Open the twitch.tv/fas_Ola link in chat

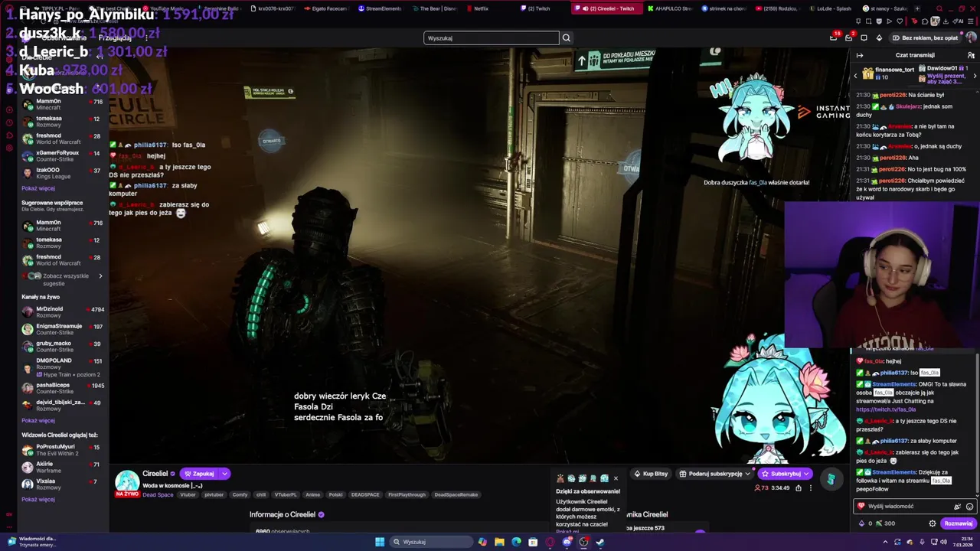click(886, 409)
